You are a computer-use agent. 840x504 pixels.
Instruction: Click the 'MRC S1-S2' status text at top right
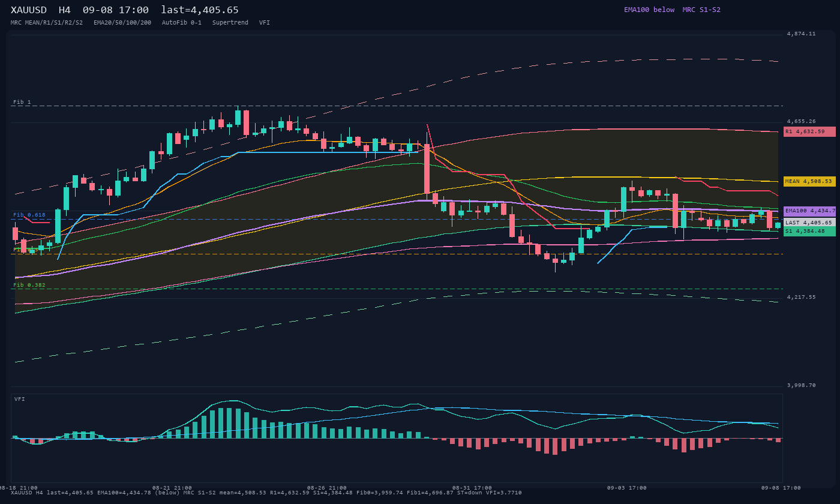[x=701, y=10]
